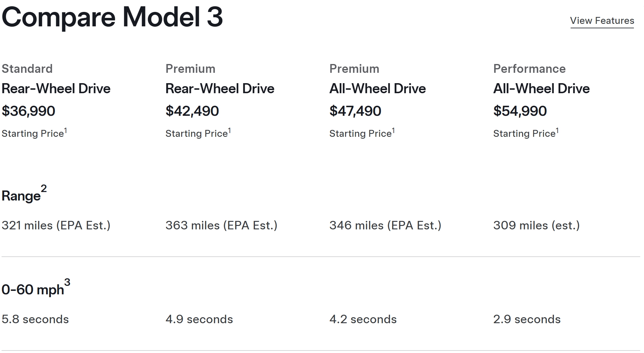The width and height of the screenshot is (644, 353).
Task: Click Starting Price footnote under Standard trim
Action: tap(34, 133)
